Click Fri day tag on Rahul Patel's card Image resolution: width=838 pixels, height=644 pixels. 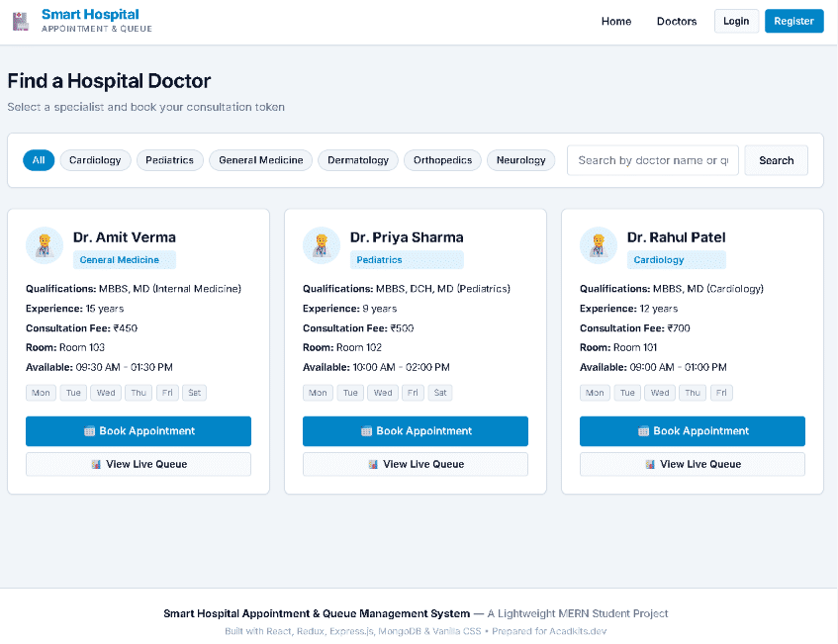[x=721, y=393]
